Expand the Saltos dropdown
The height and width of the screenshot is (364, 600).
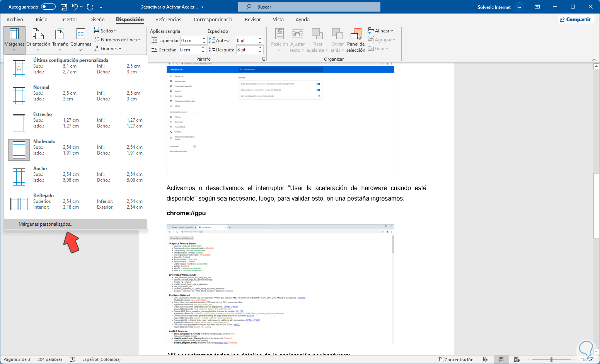105,31
